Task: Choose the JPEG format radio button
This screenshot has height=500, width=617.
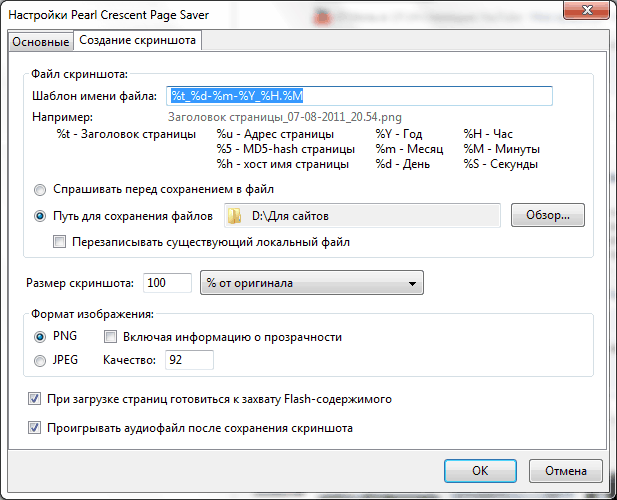Action: pyautogui.click(x=40, y=361)
